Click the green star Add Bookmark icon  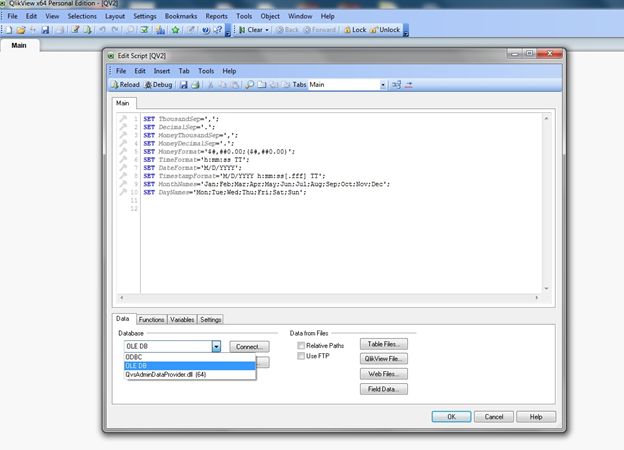coord(176,30)
